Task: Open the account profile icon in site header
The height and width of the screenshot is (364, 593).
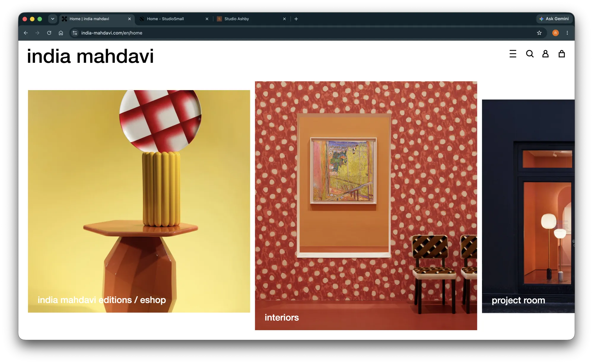Action: pos(545,54)
